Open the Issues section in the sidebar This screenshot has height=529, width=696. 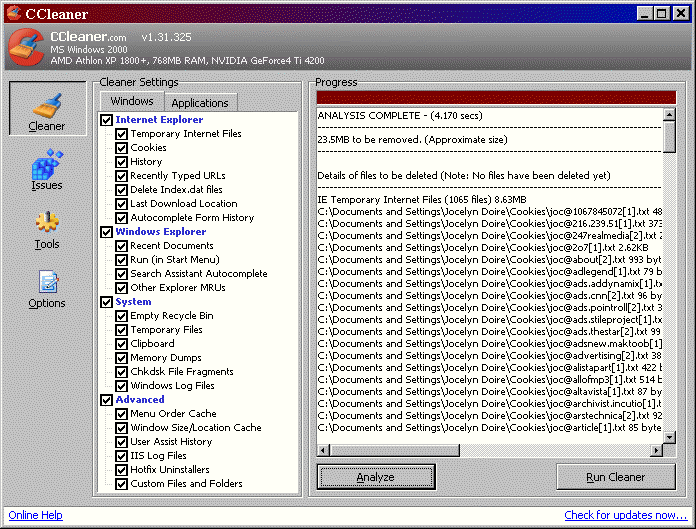(x=47, y=170)
